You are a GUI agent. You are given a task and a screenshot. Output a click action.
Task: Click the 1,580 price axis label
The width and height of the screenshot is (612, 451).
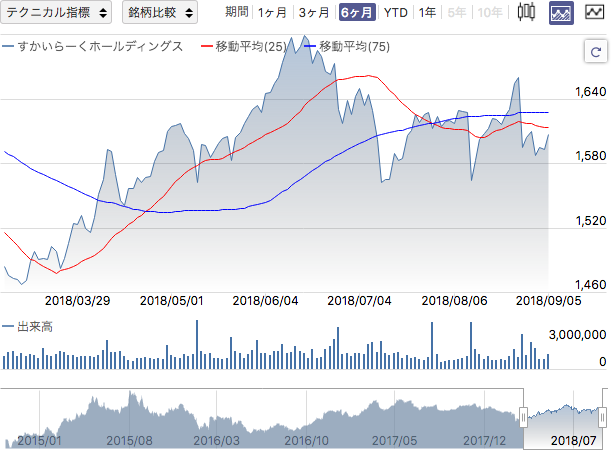pos(591,156)
